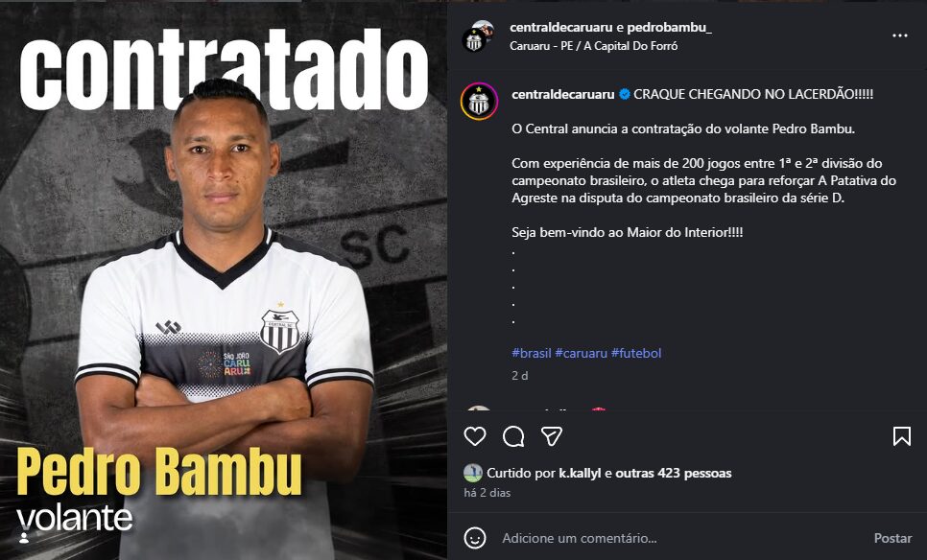
Task: Open the three-dot more options menu
Action: (x=900, y=36)
